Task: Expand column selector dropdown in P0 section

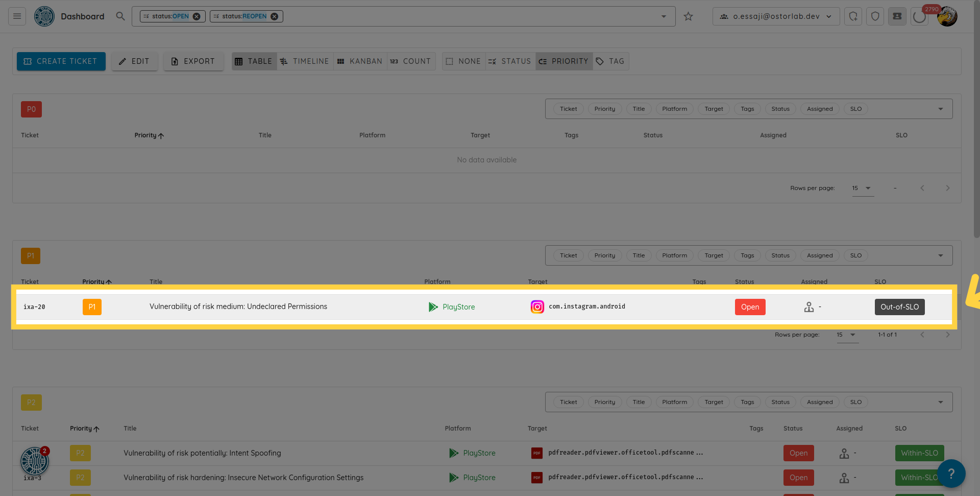Action: pos(941,109)
